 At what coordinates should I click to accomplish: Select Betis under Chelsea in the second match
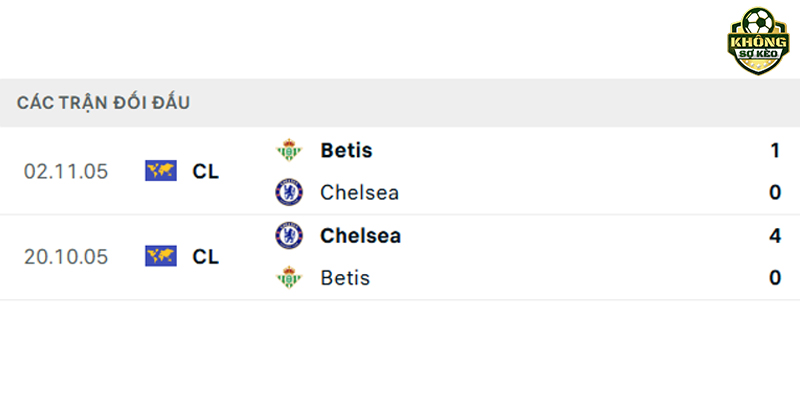pos(345,278)
